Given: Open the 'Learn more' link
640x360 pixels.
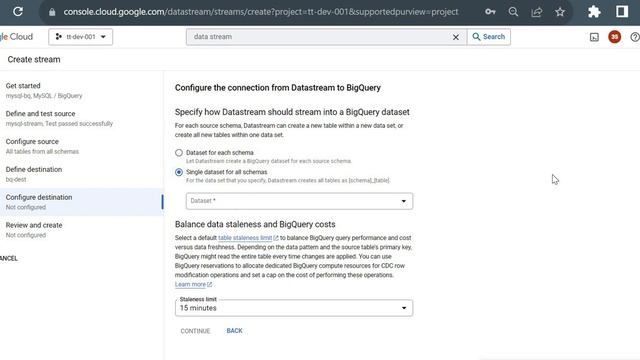Looking at the screenshot, I should coord(190,284).
